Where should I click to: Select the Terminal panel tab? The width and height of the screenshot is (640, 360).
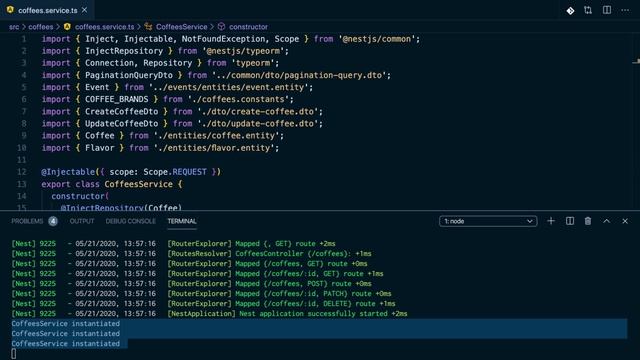click(x=182, y=221)
